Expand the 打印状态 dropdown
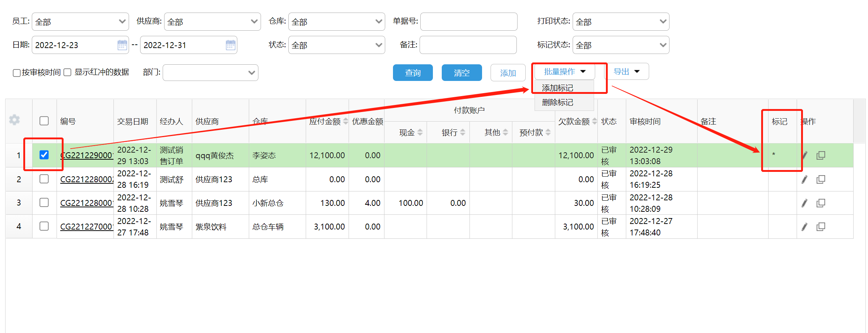 point(621,22)
